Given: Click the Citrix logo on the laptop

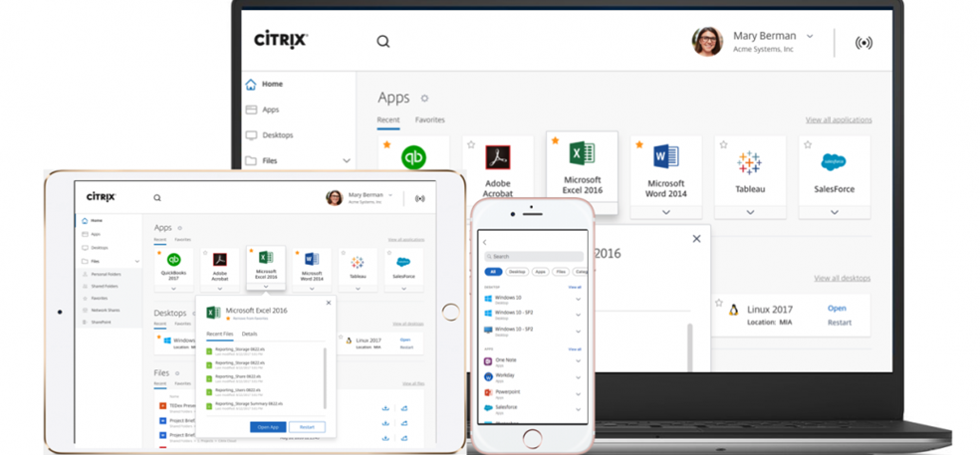Looking at the screenshot, I should pyautogui.click(x=281, y=40).
